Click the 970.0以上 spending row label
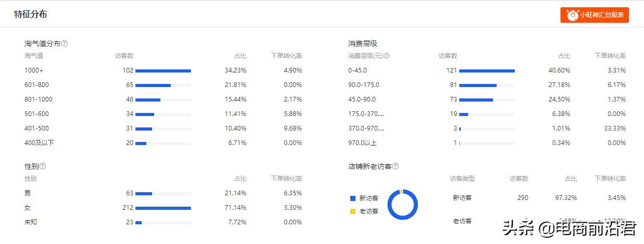Screen dimensions: 644x244 362,143
